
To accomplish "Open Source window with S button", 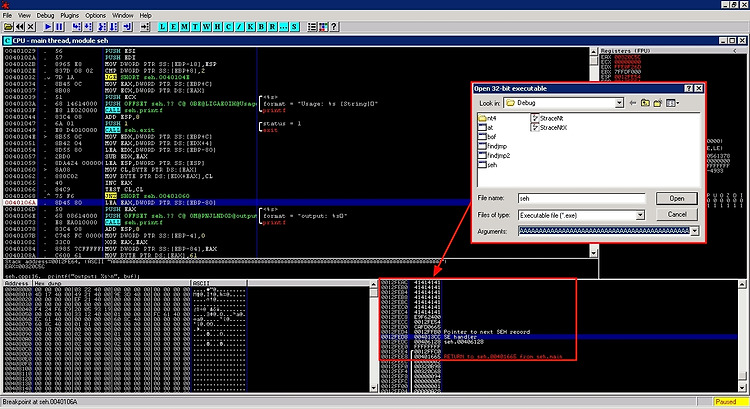I will pyautogui.click(x=295, y=27).
